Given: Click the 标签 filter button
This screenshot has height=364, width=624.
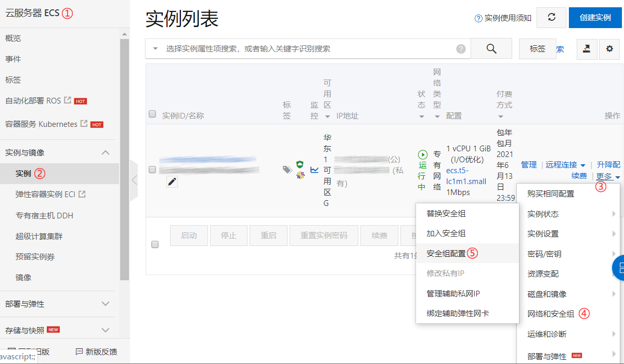Looking at the screenshot, I should point(538,48).
